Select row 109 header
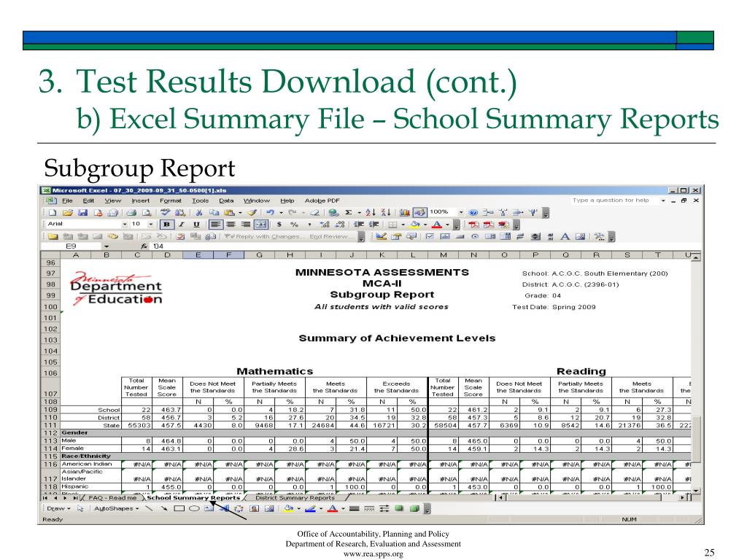Screen dimensions: 747x560 point(50,410)
